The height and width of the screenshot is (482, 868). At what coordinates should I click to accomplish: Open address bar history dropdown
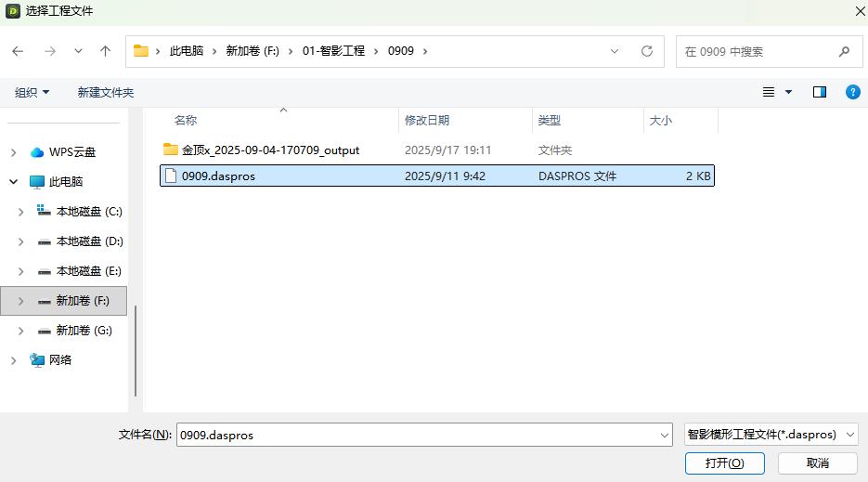pyautogui.click(x=615, y=51)
